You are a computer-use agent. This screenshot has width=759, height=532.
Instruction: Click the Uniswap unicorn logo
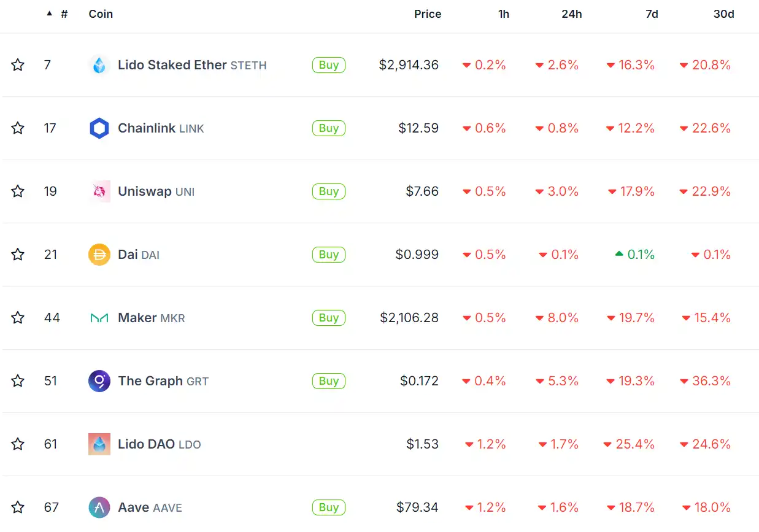pyautogui.click(x=99, y=191)
